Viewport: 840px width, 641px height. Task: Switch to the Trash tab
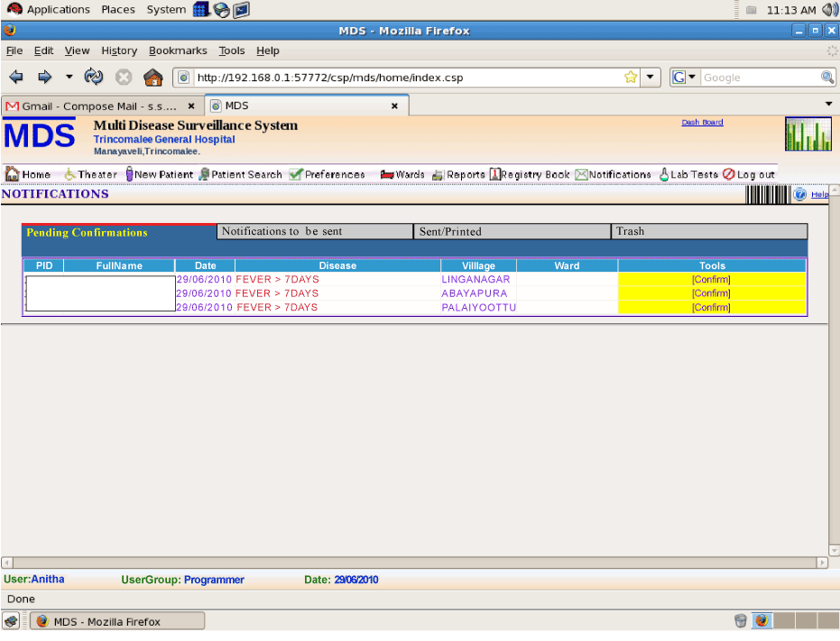point(708,232)
